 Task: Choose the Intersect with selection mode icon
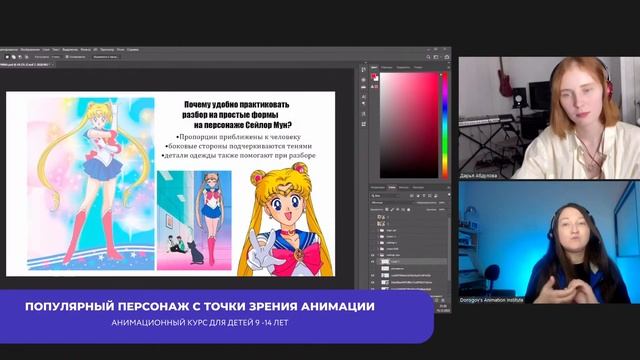27,57
